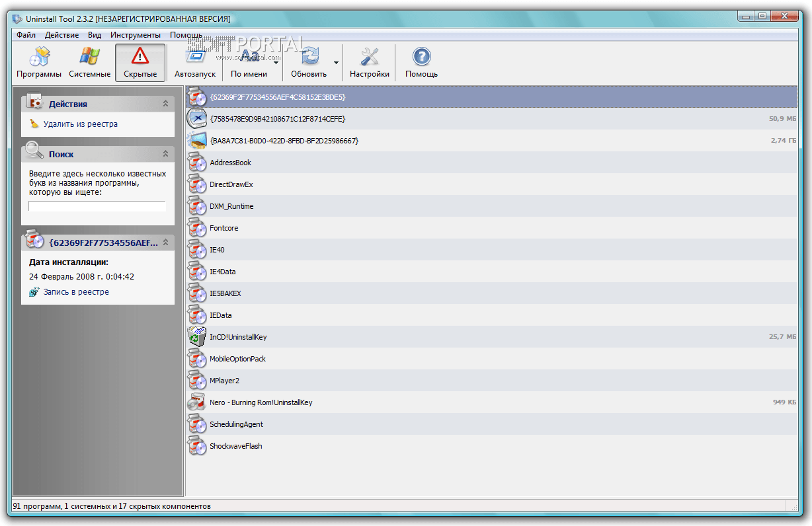Click the Uninstall Tool title bar icon
Screen dimensions: 812x526
[17, 19]
